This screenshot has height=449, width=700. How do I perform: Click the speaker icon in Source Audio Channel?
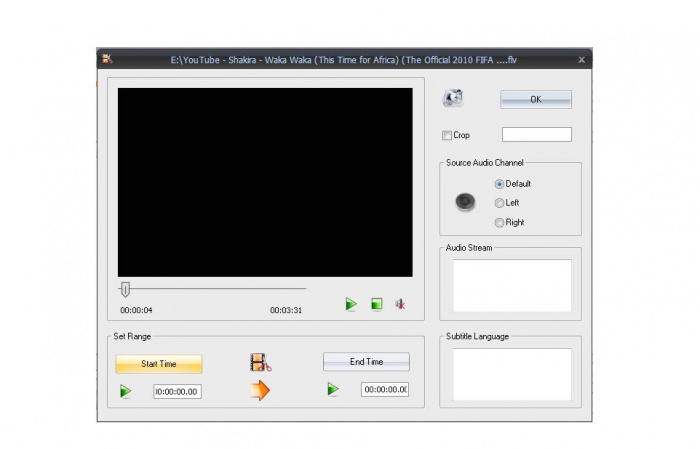tap(465, 202)
